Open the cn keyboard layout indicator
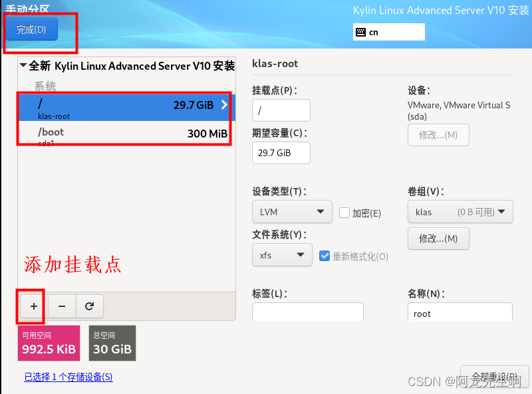The width and height of the screenshot is (532, 394). coord(389,32)
